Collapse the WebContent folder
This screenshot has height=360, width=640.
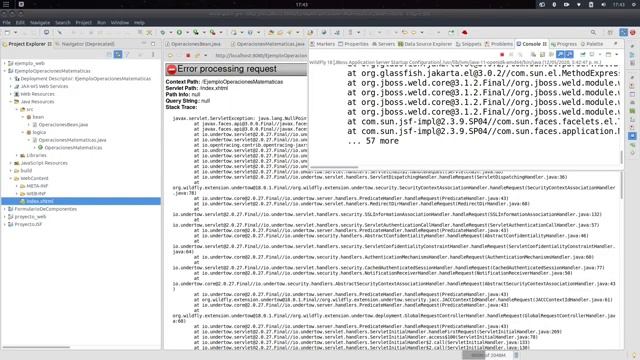(x=11, y=178)
